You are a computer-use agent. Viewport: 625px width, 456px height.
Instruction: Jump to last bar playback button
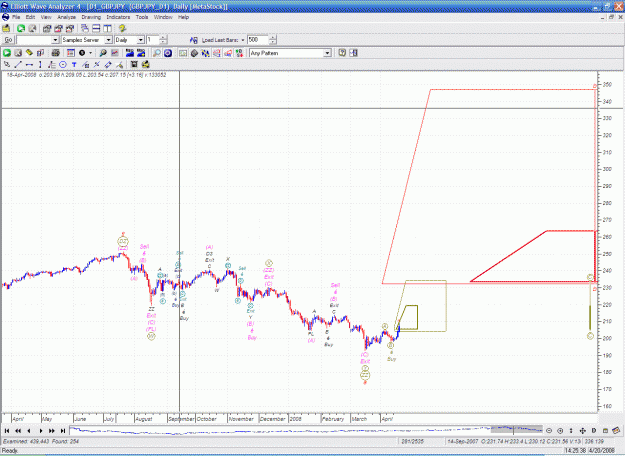click(63, 430)
